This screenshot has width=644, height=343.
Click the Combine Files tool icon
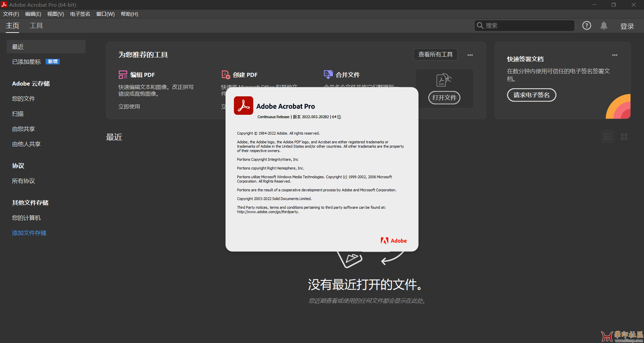[328, 74]
